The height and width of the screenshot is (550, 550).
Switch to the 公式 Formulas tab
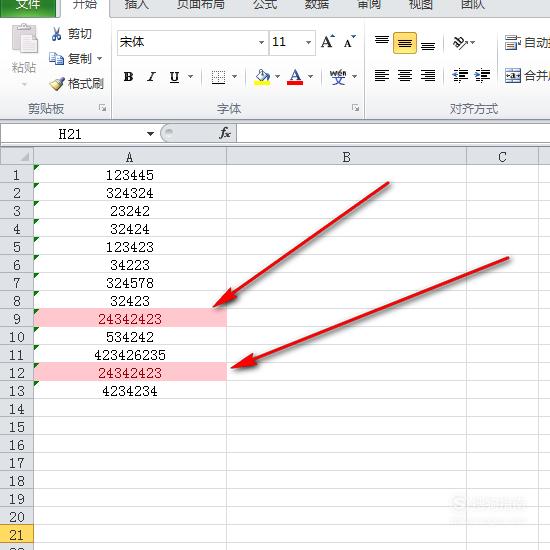pyautogui.click(x=265, y=6)
